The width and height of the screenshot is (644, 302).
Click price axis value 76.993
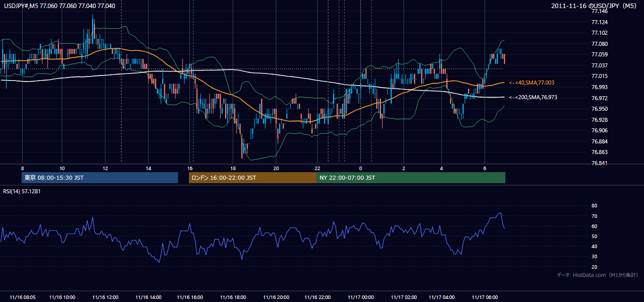click(x=599, y=87)
